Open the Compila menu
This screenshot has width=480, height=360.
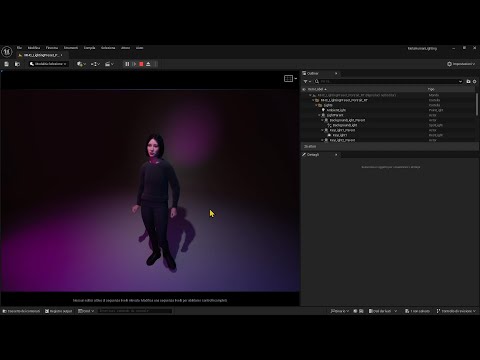click(89, 48)
